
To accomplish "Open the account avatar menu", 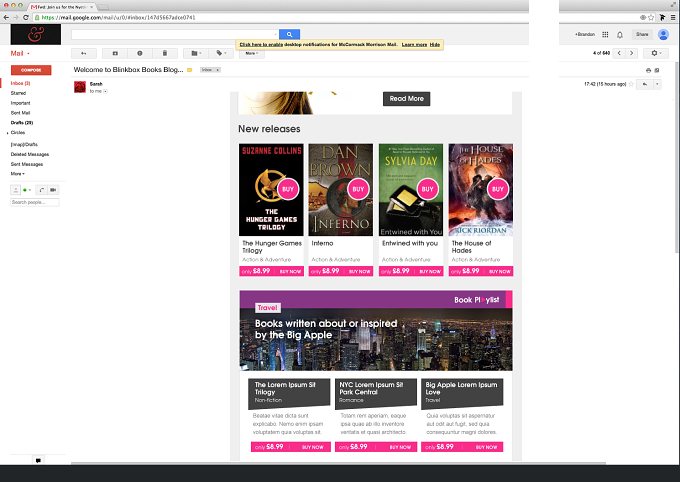I will click(663, 35).
